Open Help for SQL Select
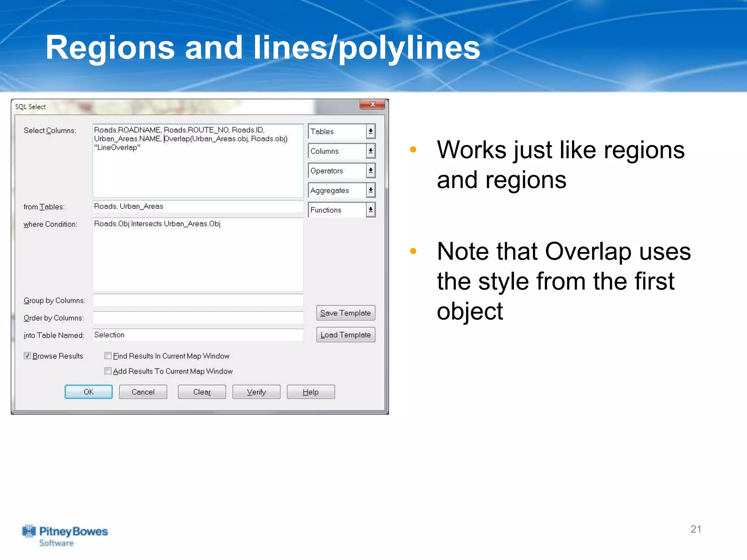The height and width of the screenshot is (560, 747). [x=310, y=392]
